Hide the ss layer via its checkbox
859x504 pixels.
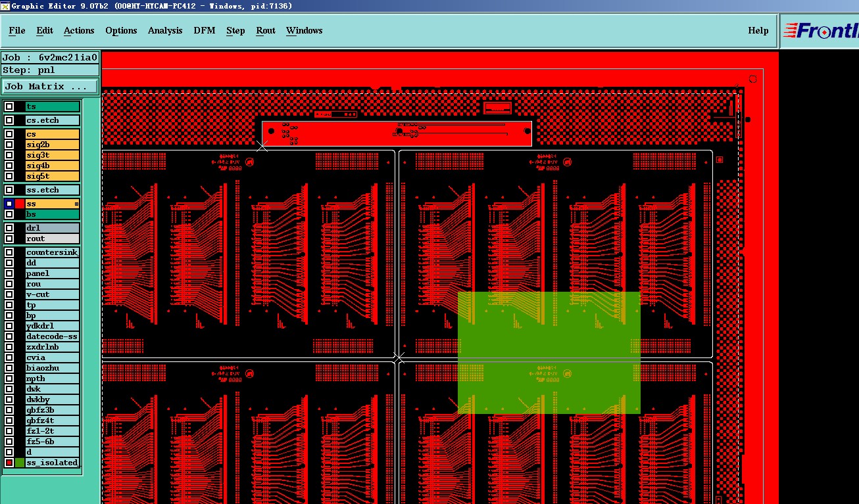[9, 204]
